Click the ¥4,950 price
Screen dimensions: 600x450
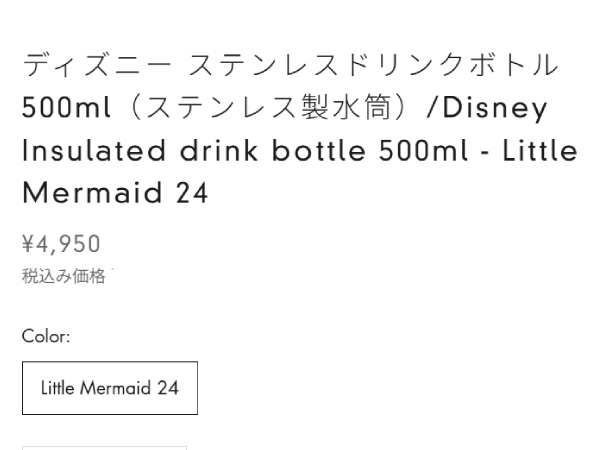[62, 244]
